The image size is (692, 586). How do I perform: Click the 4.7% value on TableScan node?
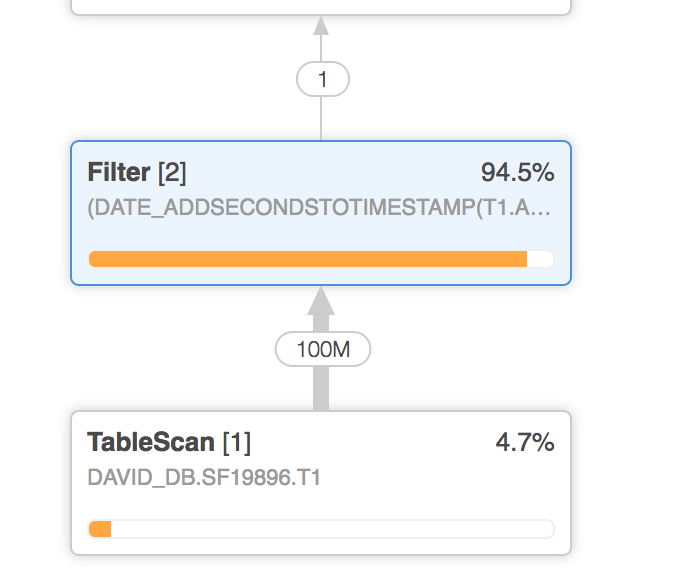click(525, 443)
